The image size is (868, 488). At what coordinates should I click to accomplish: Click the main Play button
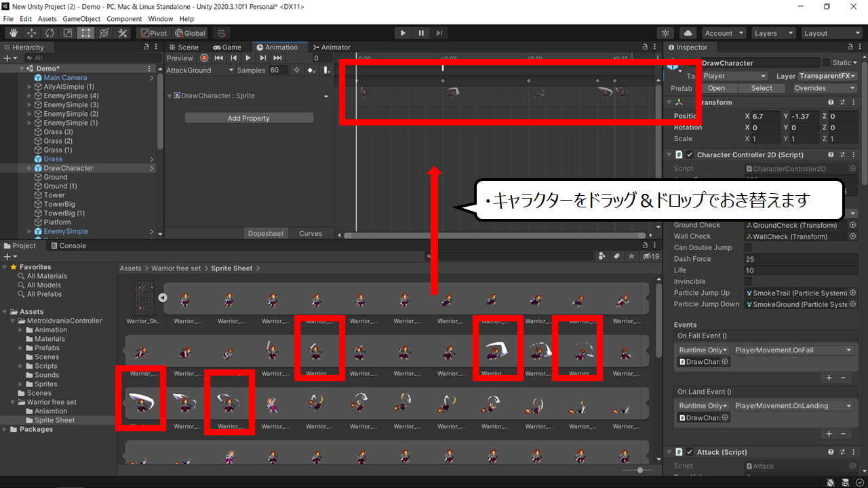click(403, 33)
